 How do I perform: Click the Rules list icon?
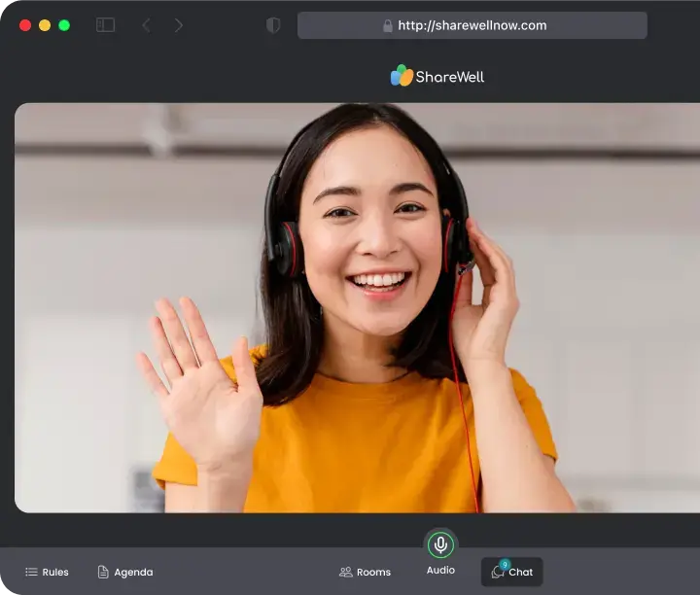(x=31, y=572)
